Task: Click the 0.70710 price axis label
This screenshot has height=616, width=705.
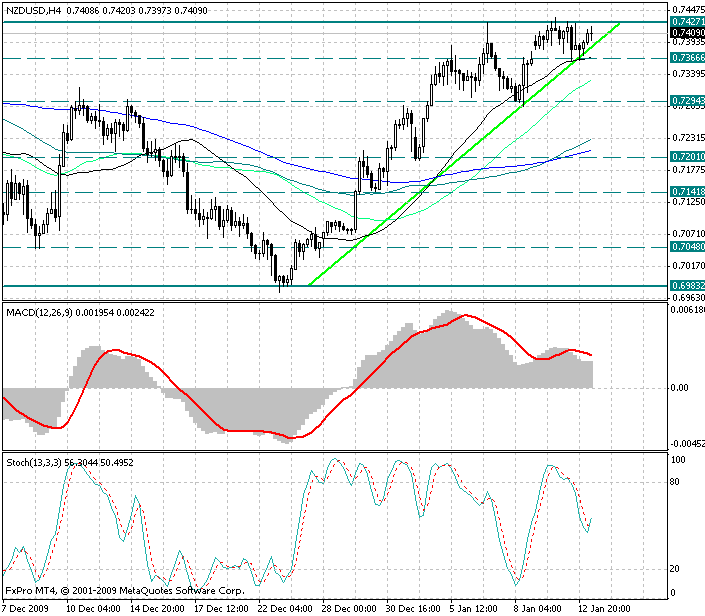Action: point(688,233)
